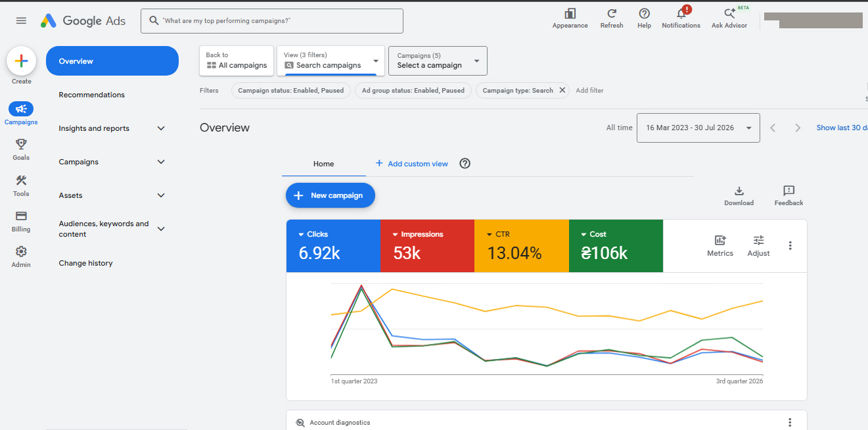Open the hamburger main menu
The height and width of the screenshot is (430, 868).
[21, 20]
